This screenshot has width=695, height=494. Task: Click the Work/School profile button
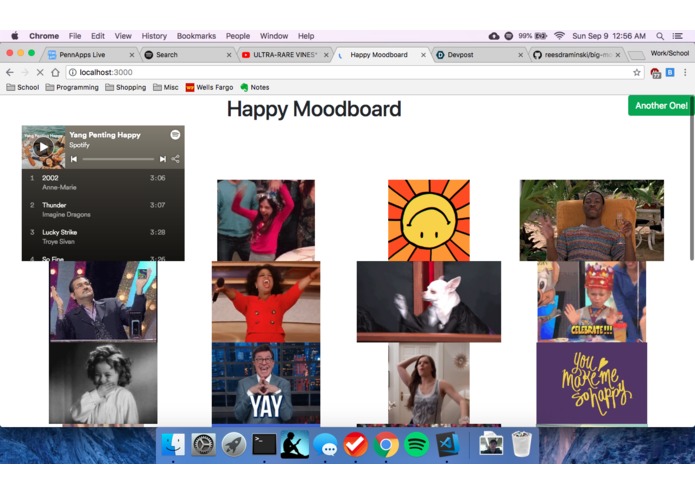coord(669,53)
